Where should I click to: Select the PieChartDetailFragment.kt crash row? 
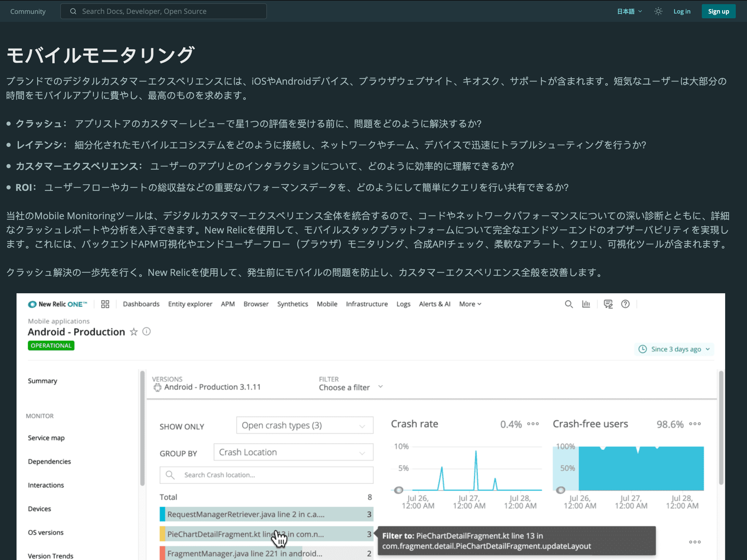click(x=266, y=534)
